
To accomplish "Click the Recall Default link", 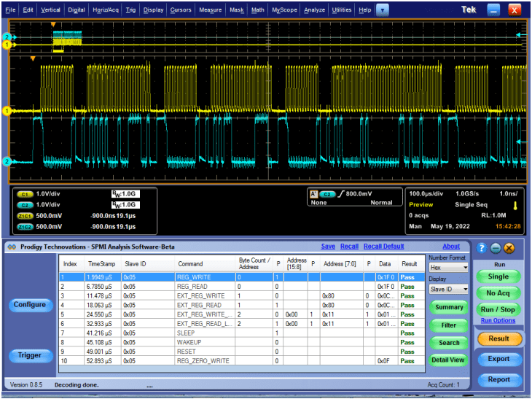I will pos(383,247).
